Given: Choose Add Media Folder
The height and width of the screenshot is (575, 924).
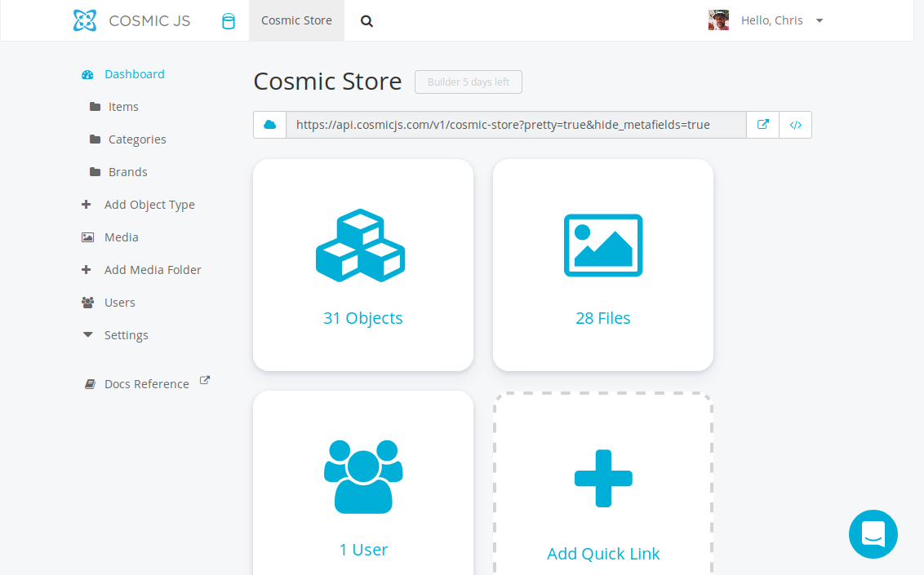Looking at the screenshot, I should click(x=153, y=269).
